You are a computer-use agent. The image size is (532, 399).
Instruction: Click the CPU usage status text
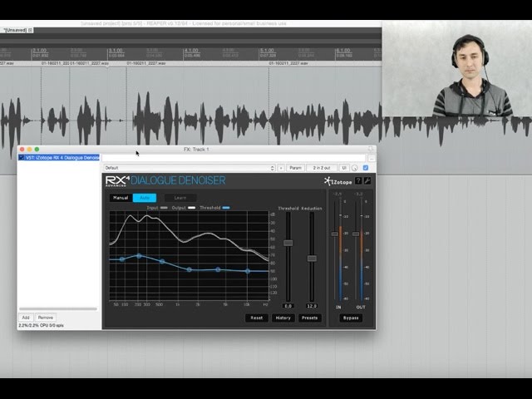pos(41,325)
